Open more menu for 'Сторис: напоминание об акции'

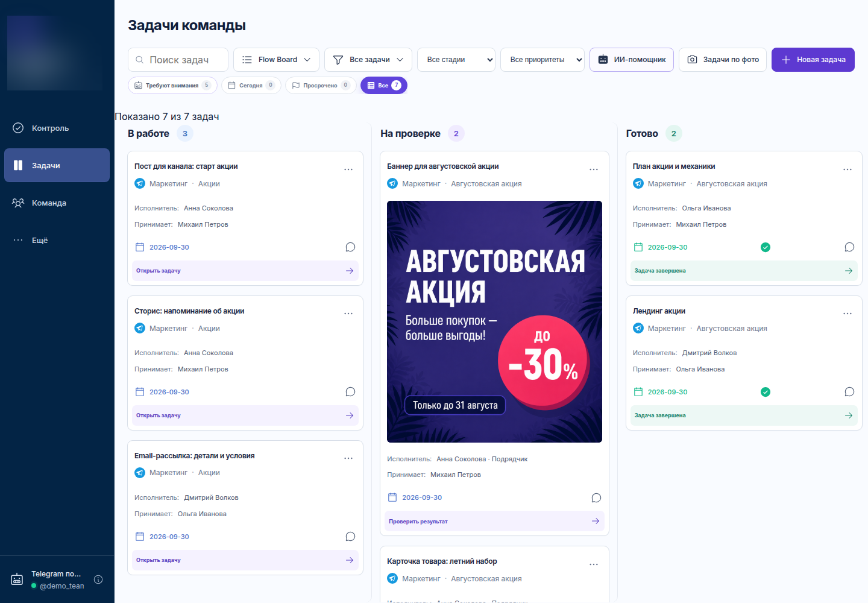tap(348, 314)
